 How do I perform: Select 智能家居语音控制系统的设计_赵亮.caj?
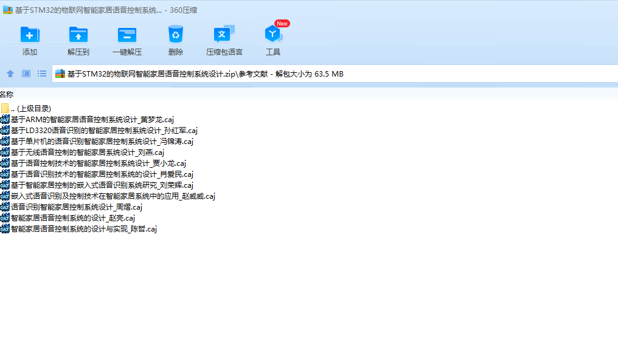[73, 218]
